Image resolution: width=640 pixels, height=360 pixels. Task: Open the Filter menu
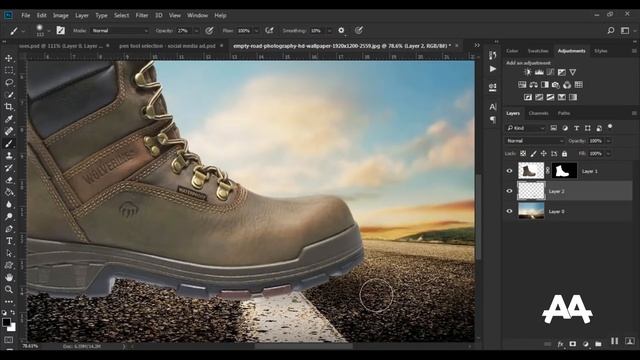pos(142,16)
